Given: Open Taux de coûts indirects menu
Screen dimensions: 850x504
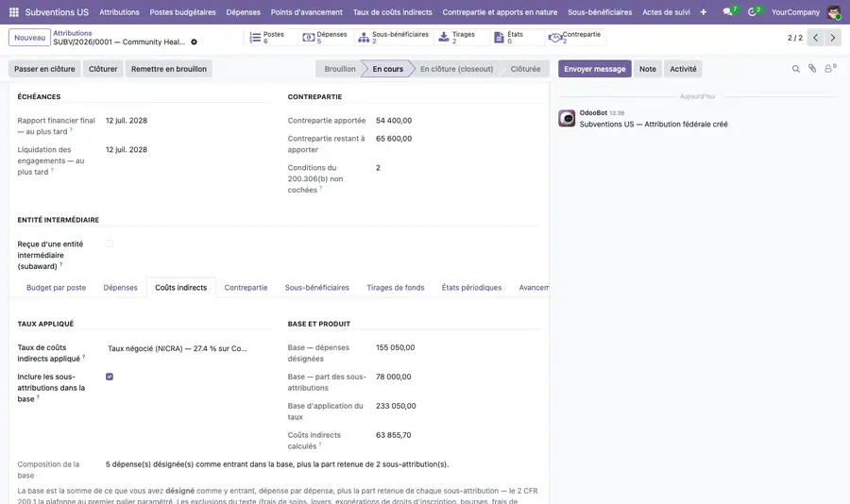Looking at the screenshot, I should pyautogui.click(x=393, y=12).
